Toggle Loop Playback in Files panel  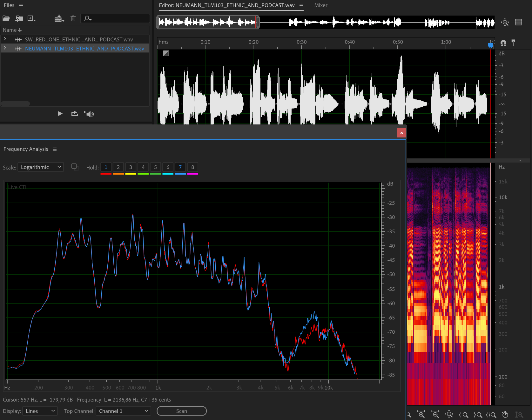click(x=75, y=114)
